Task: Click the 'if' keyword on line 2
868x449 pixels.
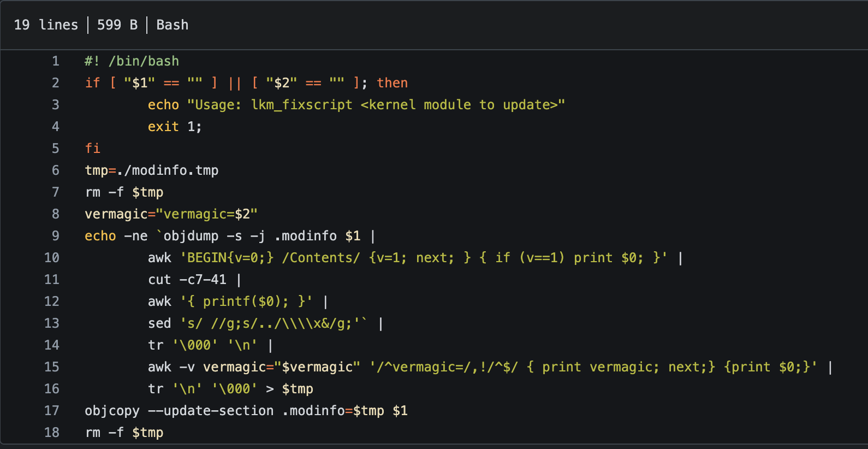Action: click(x=93, y=83)
